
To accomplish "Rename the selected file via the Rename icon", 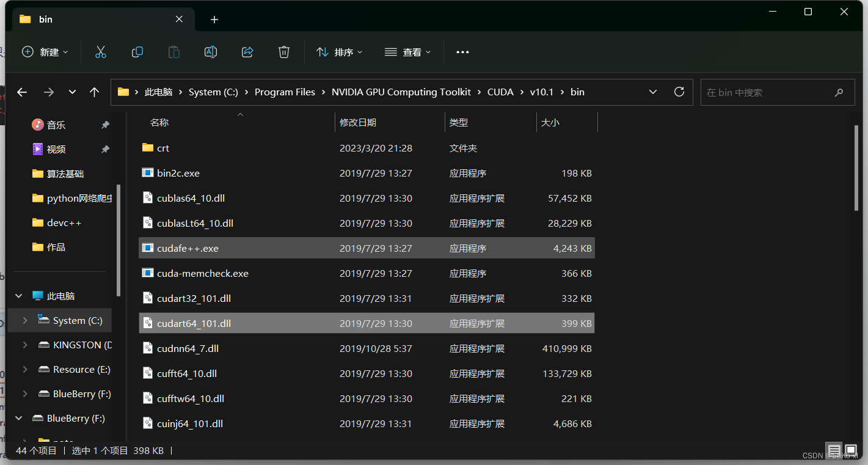I will pyautogui.click(x=210, y=52).
